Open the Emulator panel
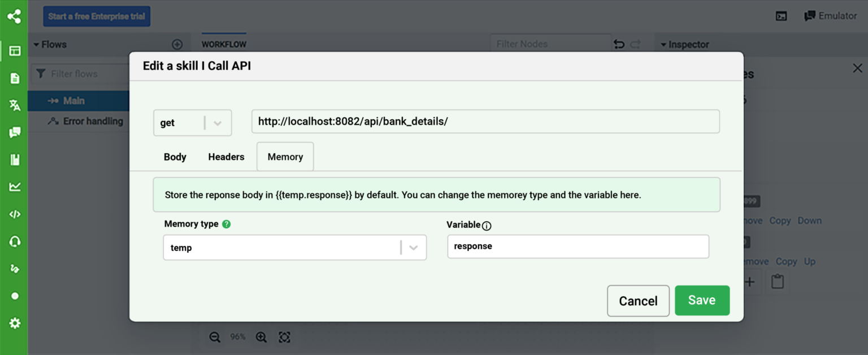The image size is (868, 355). pos(831,16)
